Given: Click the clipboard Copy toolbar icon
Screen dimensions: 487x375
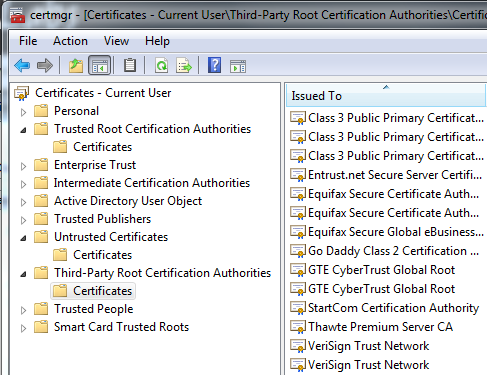Looking at the screenshot, I should coord(130,65).
